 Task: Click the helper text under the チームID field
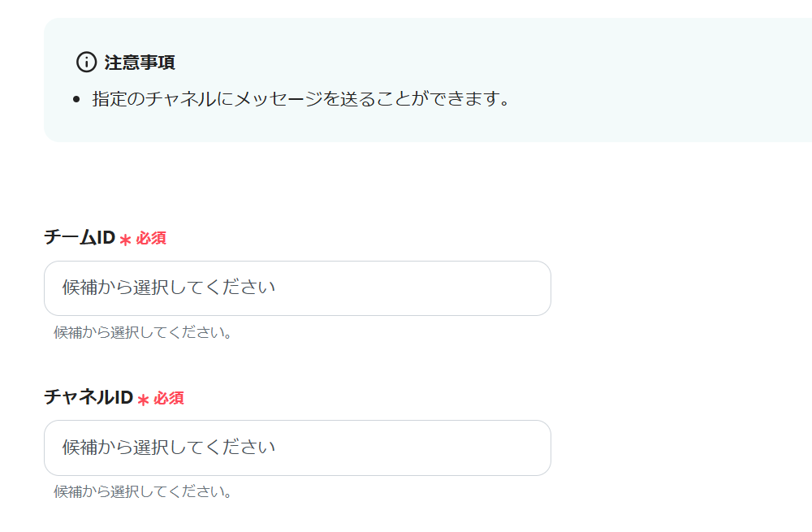point(143,333)
